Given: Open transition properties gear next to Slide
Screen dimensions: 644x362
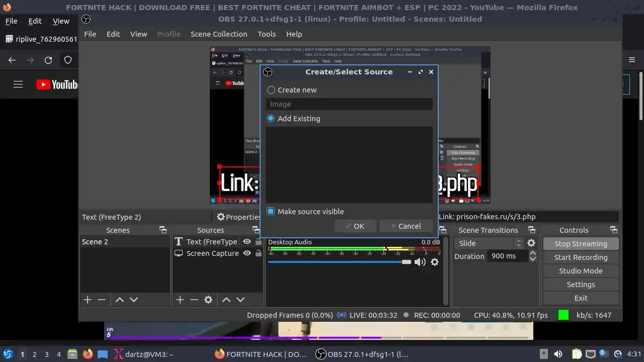Looking at the screenshot, I should pos(531,243).
